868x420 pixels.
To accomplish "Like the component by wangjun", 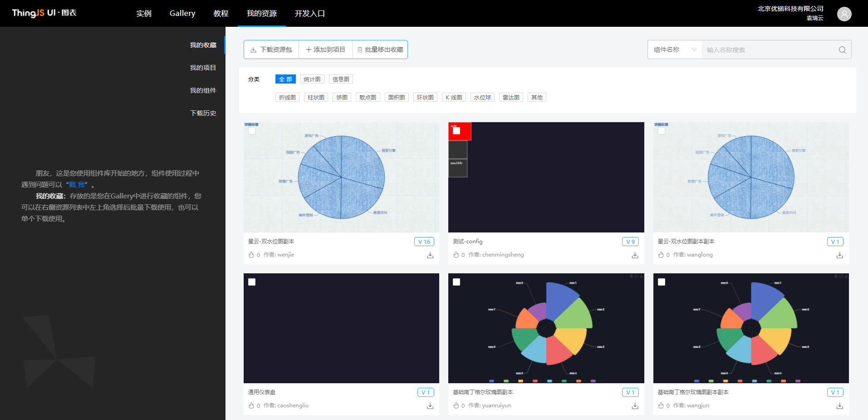I will (661, 405).
